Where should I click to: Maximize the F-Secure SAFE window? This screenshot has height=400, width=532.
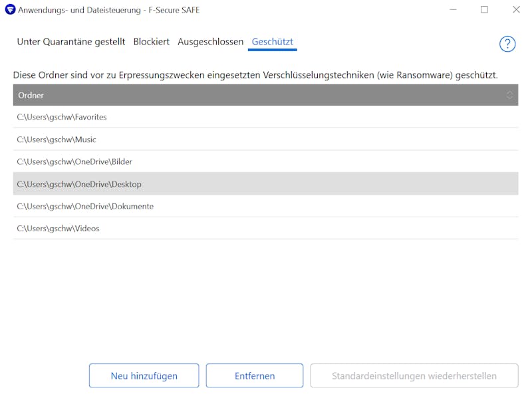(484, 9)
